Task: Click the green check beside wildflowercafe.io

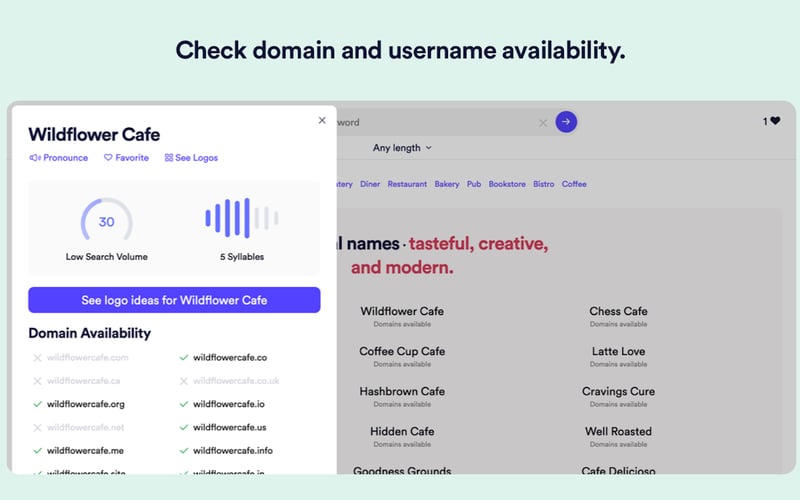Action: point(184,404)
